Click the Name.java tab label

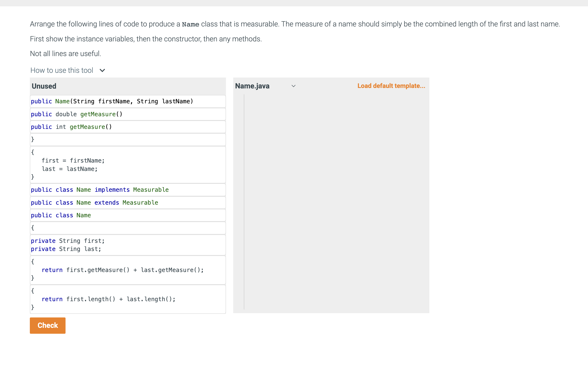[x=252, y=86]
